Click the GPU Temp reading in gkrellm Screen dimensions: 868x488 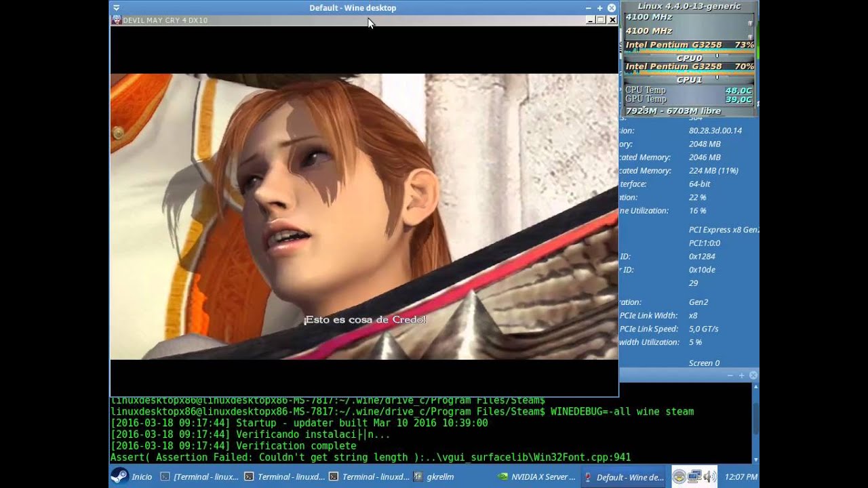point(689,99)
